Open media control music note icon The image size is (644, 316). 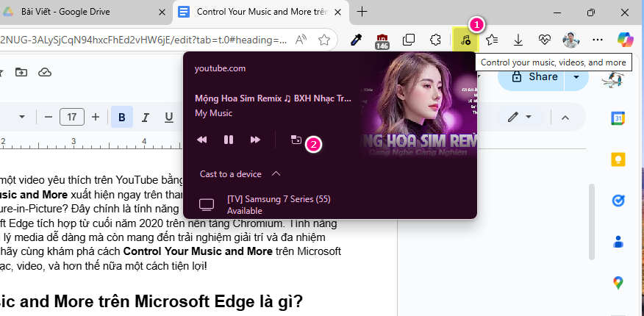465,40
